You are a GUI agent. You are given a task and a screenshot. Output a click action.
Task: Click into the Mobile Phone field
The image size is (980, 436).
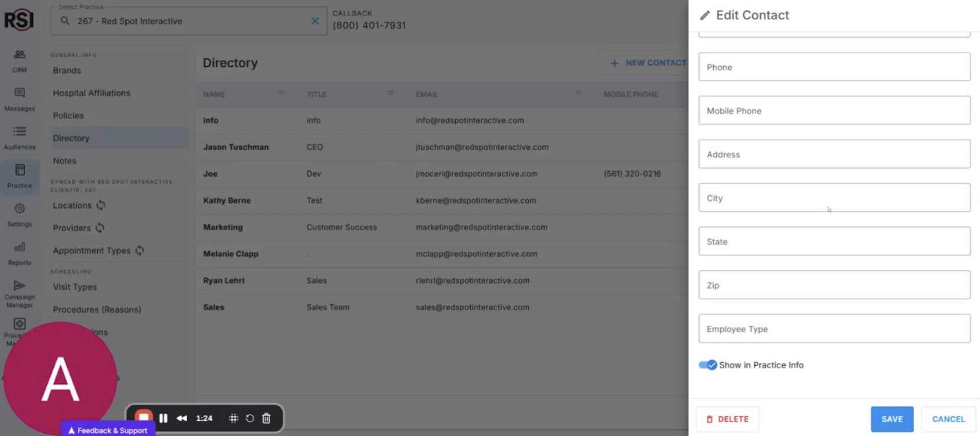[x=834, y=111]
